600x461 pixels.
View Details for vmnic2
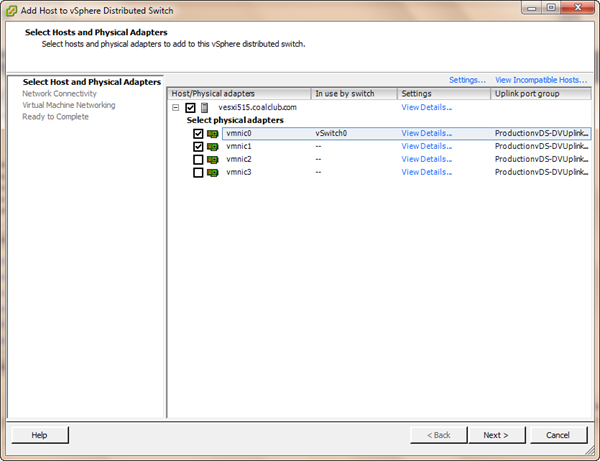point(427,159)
